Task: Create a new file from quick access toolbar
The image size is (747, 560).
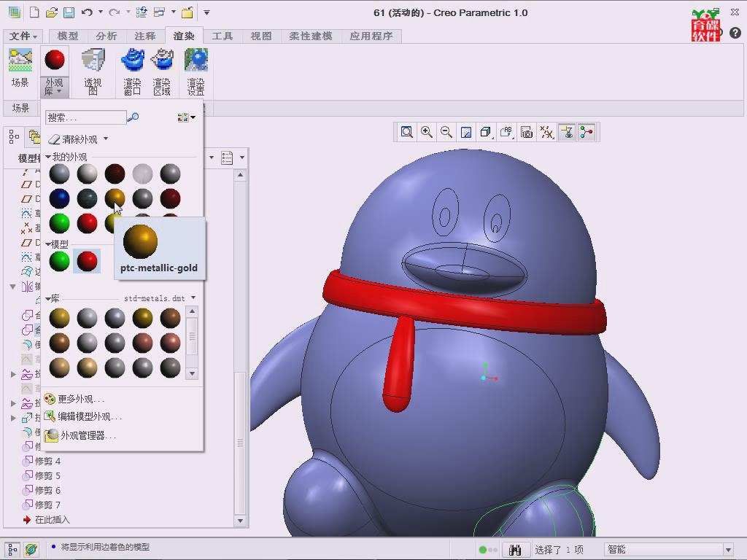Action: point(34,12)
